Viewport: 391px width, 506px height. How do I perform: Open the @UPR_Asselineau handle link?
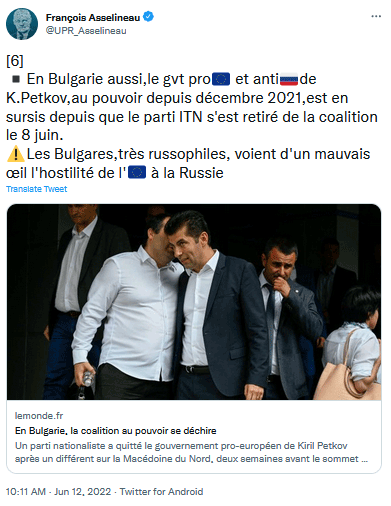[86, 31]
